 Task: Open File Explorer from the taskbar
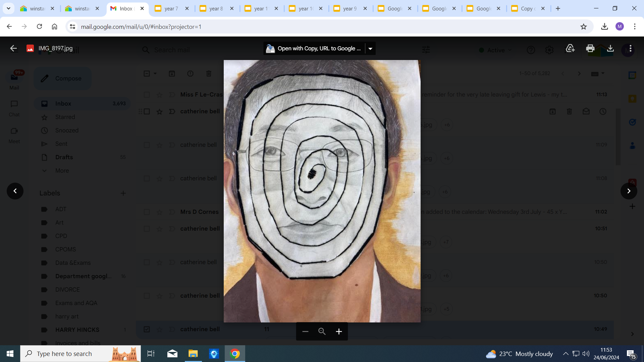[x=193, y=354]
